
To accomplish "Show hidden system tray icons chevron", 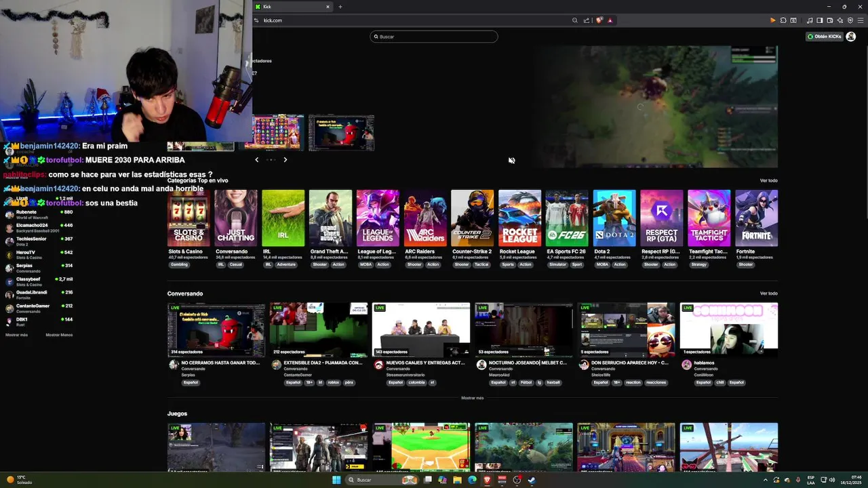I will tap(766, 481).
